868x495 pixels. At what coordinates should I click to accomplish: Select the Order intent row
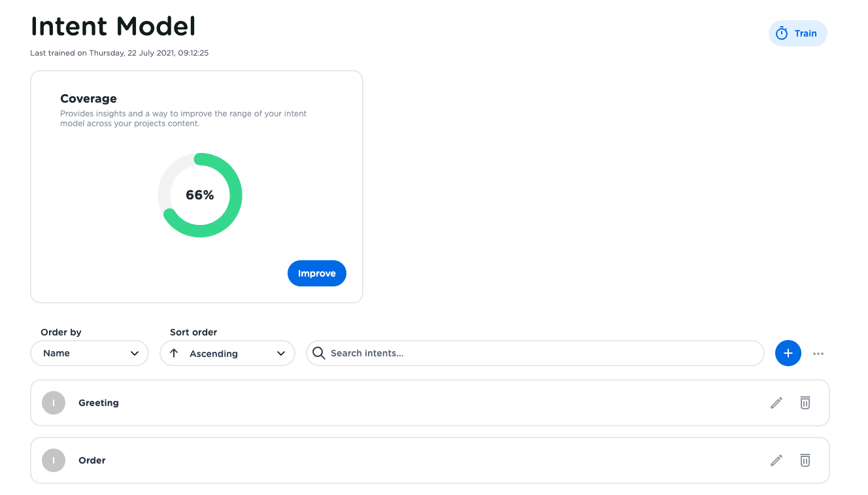coord(392,460)
